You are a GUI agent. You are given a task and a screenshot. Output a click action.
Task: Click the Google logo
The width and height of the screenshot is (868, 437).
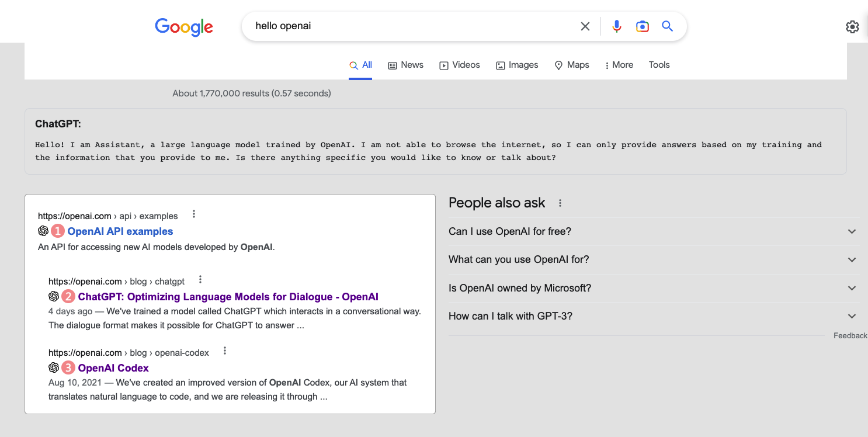tap(184, 27)
